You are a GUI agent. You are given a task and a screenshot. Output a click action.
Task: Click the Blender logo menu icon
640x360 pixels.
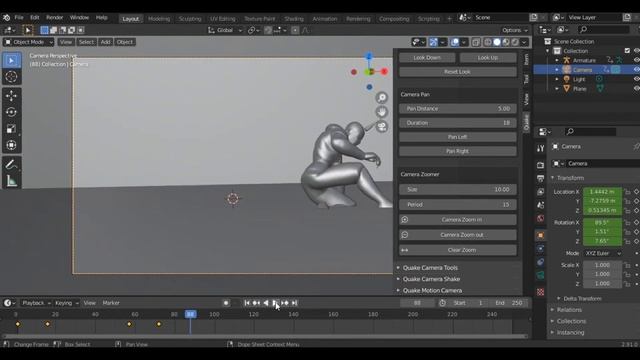[7, 18]
